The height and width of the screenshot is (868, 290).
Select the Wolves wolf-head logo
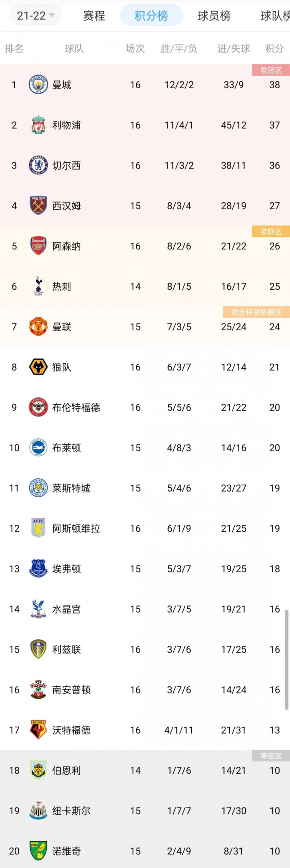38,367
